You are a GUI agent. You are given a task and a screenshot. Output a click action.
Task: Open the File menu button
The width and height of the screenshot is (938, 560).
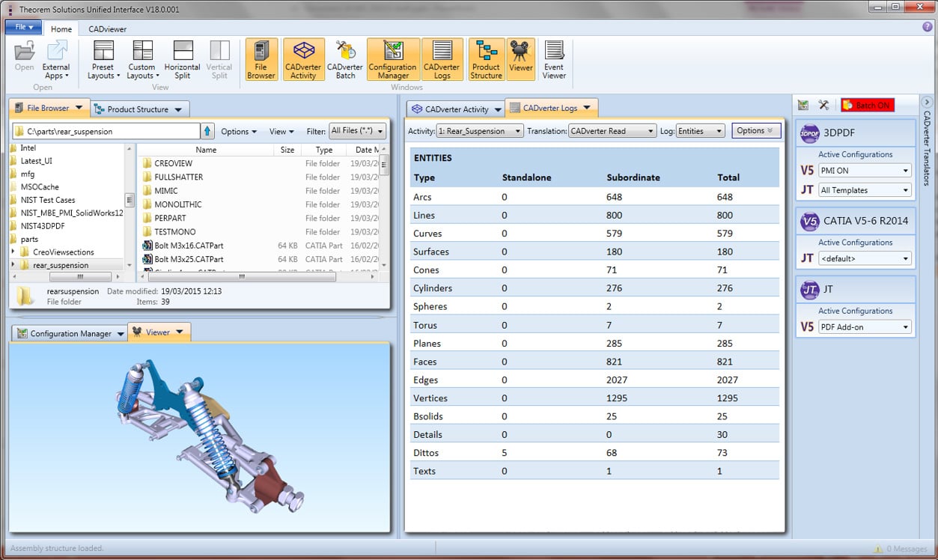click(24, 27)
